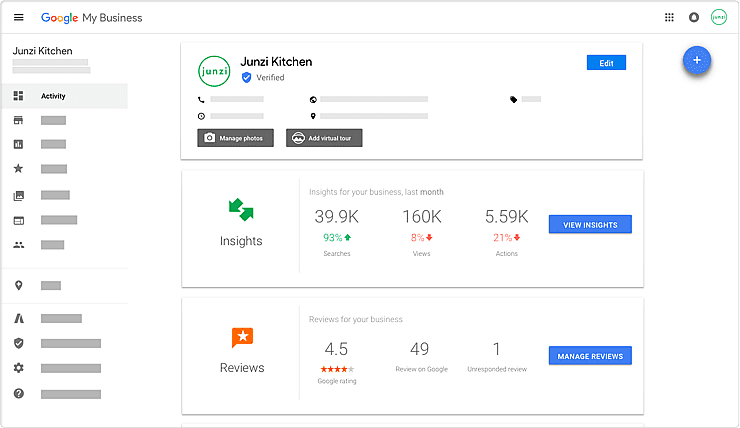The width and height of the screenshot is (740, 428).
Task: Select the star icon in the left sidebar
Action: (x=18, y=169)
